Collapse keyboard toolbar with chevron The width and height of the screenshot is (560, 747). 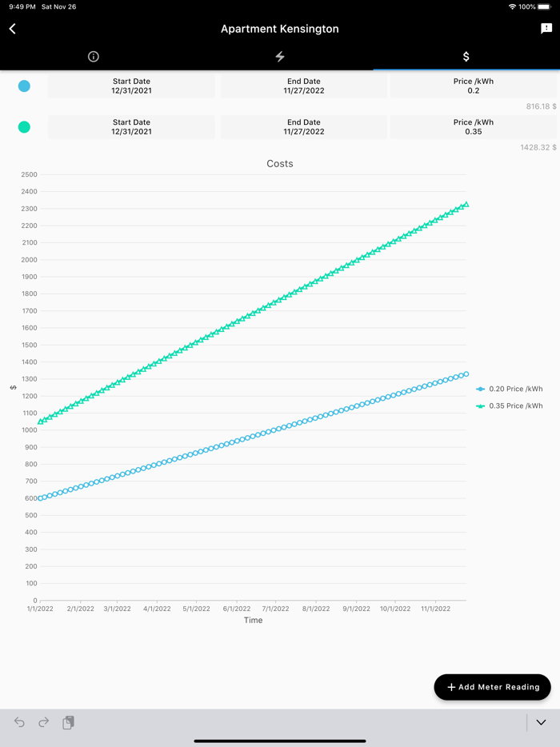(x=542, y=722)
